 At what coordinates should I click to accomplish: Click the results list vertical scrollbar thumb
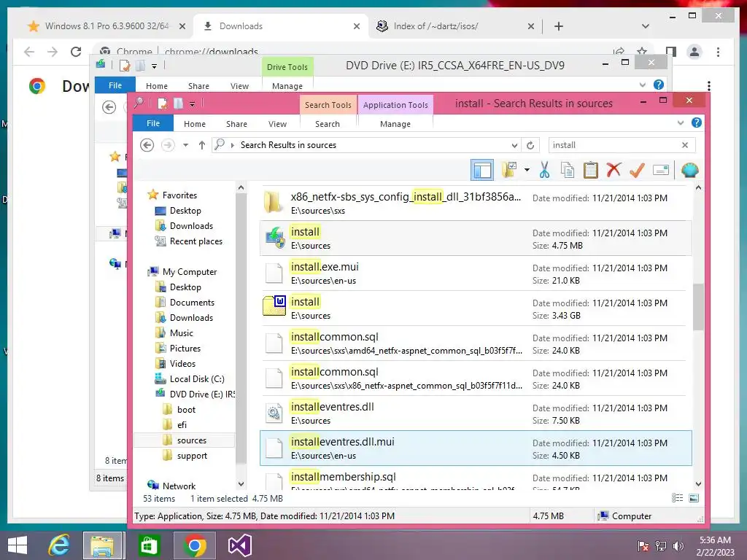tap(698, 307)
